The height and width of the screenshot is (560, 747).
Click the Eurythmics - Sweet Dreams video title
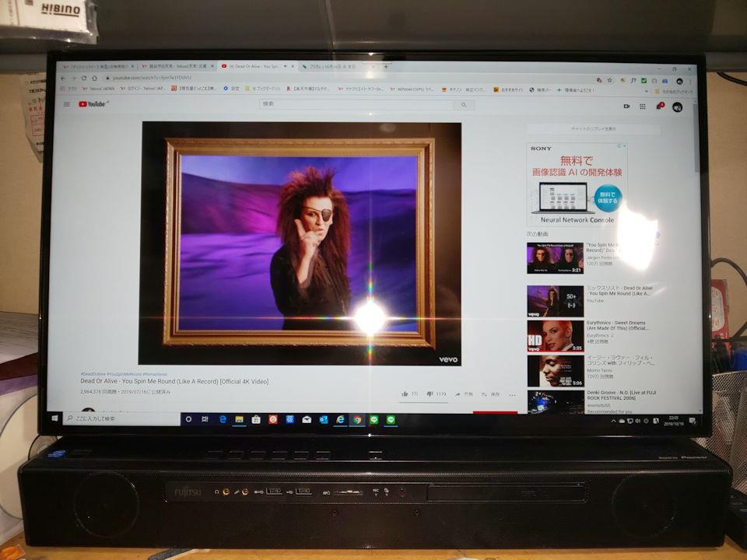click(616, 325)
